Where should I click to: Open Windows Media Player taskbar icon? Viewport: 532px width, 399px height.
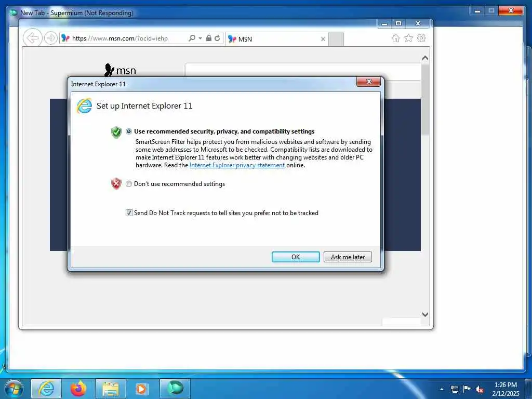pyautogui.click(x=142, y=389)
